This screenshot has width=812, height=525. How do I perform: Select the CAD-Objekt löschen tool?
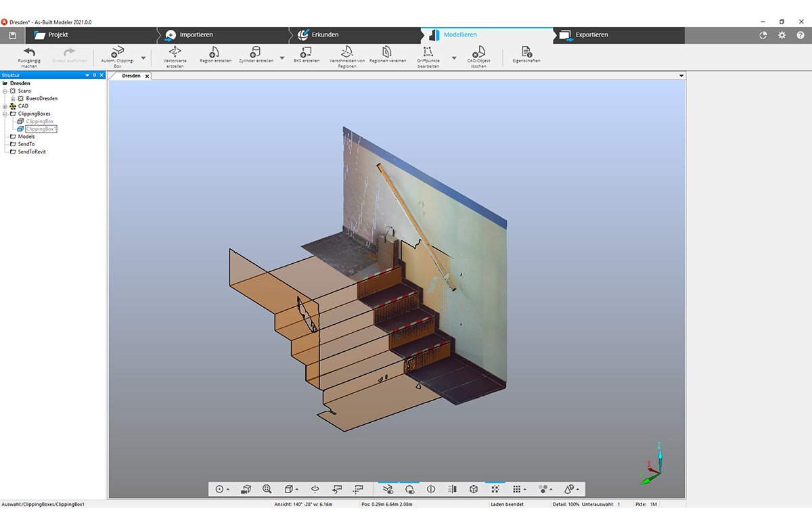(x=478, y=54)
